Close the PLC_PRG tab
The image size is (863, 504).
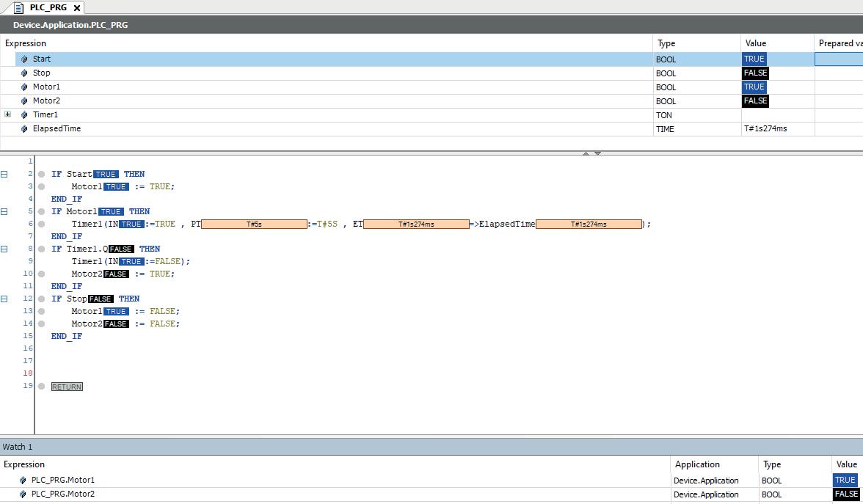[x=77, y=7]
